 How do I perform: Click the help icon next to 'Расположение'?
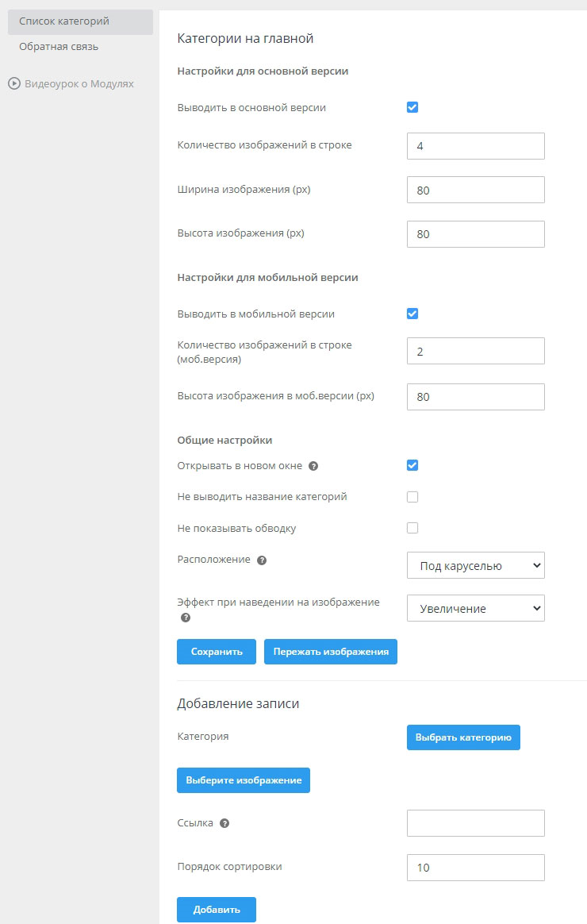pos(262,560)
